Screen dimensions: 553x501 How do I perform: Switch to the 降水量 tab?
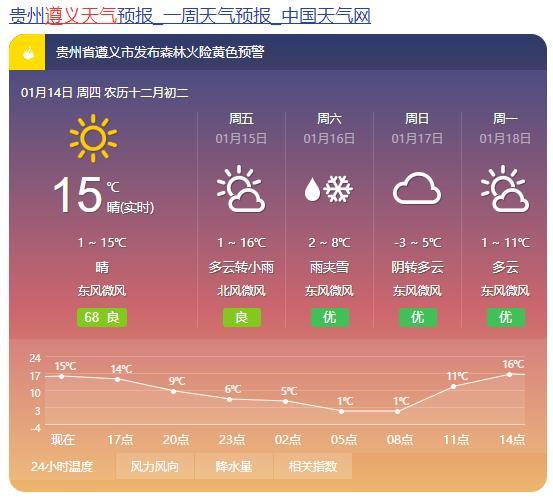[234, 466]
